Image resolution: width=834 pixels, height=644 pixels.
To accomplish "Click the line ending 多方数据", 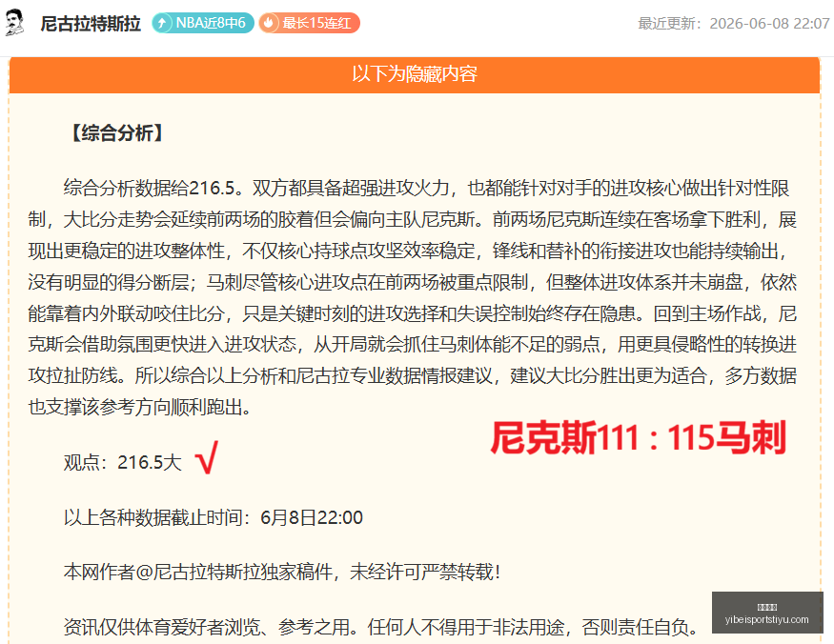I will 412,376.
